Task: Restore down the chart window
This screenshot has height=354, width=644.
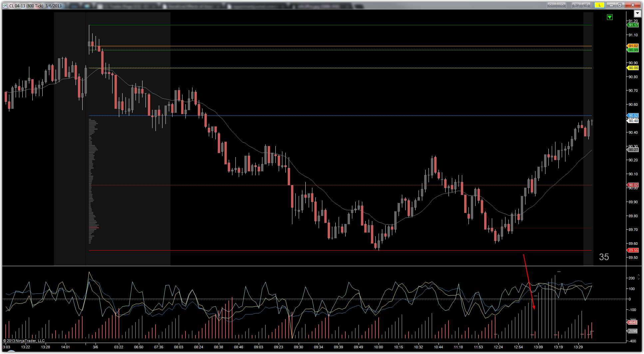Action: tap(620, 5)
